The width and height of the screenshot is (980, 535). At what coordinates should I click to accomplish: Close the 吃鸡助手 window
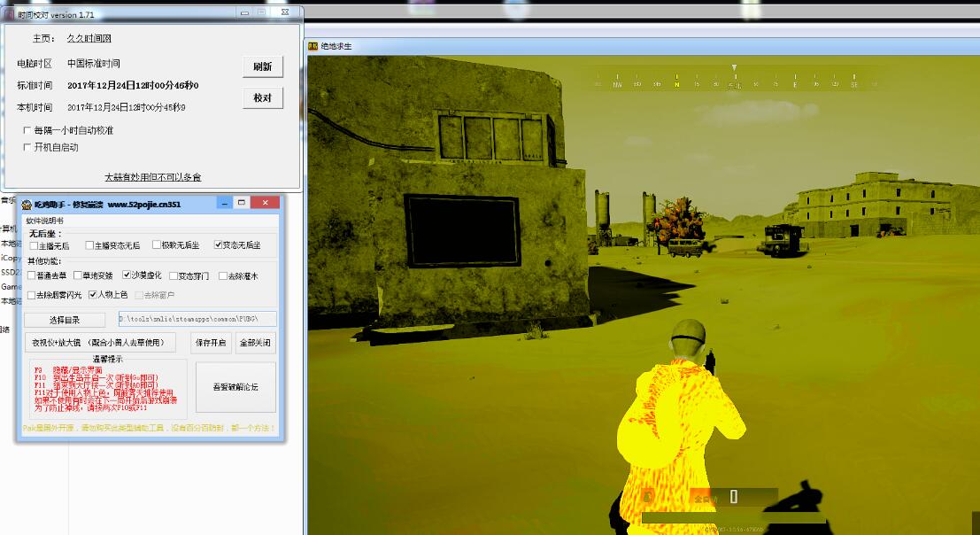point(265,203)
